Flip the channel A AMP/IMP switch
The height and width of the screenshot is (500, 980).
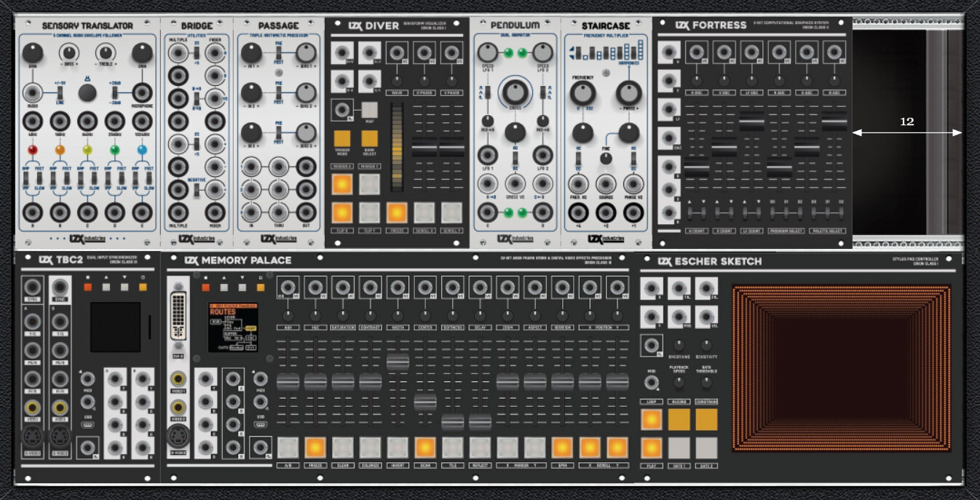point(25,178)
